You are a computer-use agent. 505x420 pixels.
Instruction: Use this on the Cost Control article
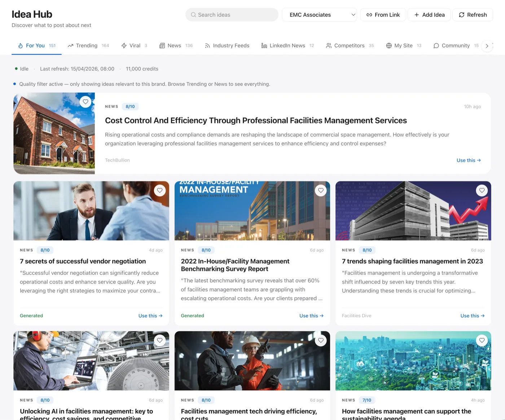point(469,160)
